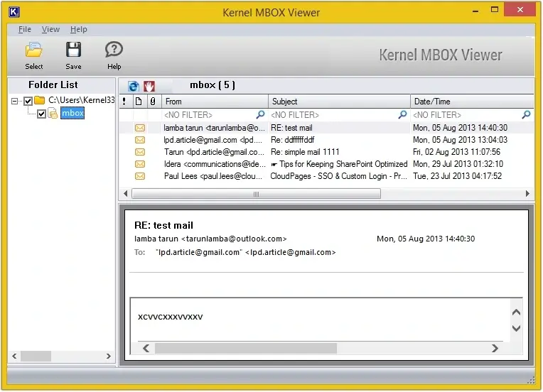Sort messages by From column header
This screenshot has height=392, width=543.
(215, 102)
